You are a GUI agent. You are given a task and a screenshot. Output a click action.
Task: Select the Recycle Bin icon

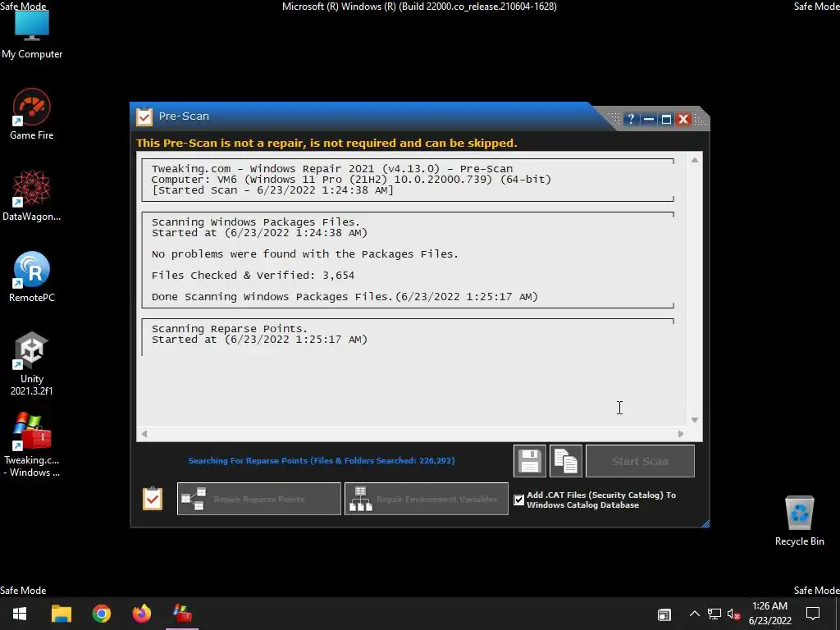[x=799, y=521]
